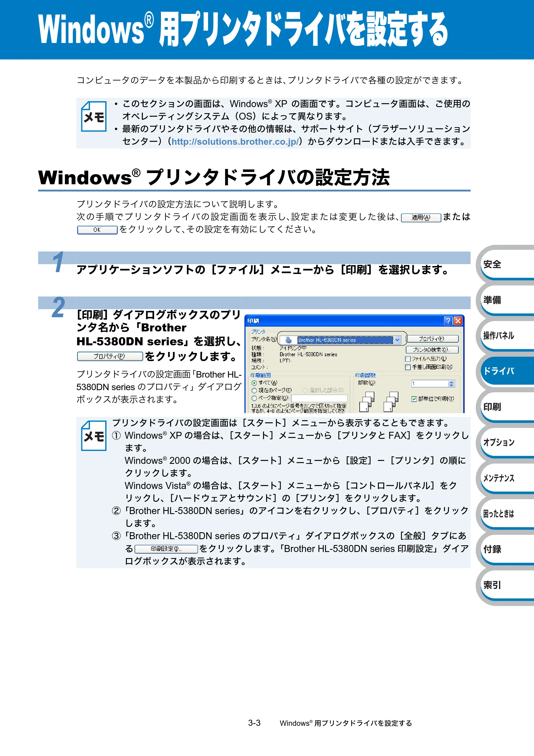This screenshot has height=756, width=534.
Task: Click the 選択した部分 radio option
Action: click(x=305, y=390)
